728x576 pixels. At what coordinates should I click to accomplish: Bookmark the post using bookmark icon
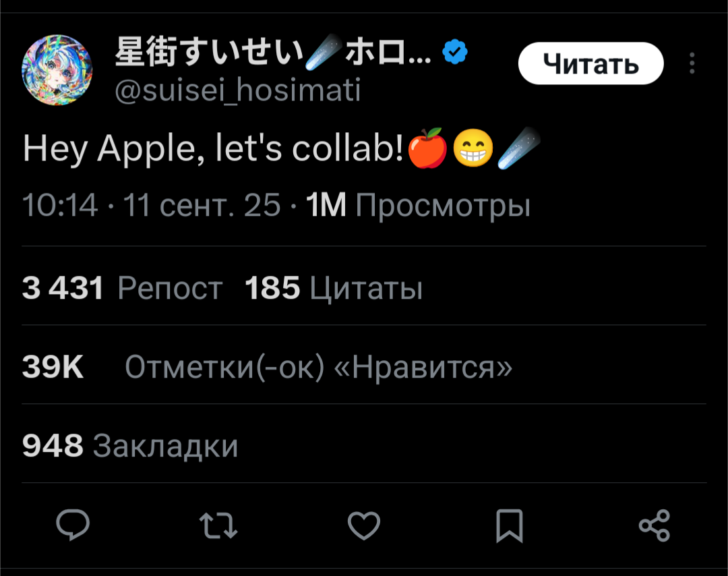510,525
